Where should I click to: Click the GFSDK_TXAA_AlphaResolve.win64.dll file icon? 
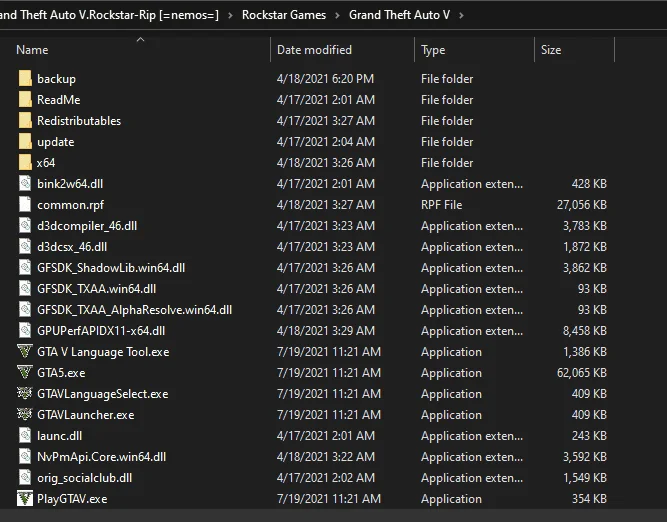[x=25, y=309]
